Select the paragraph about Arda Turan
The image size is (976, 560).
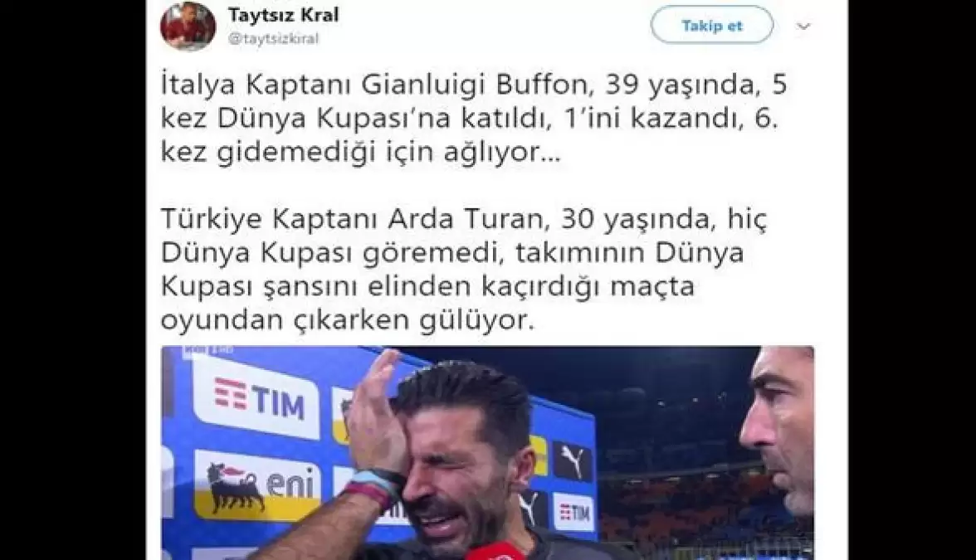(464, 270)
